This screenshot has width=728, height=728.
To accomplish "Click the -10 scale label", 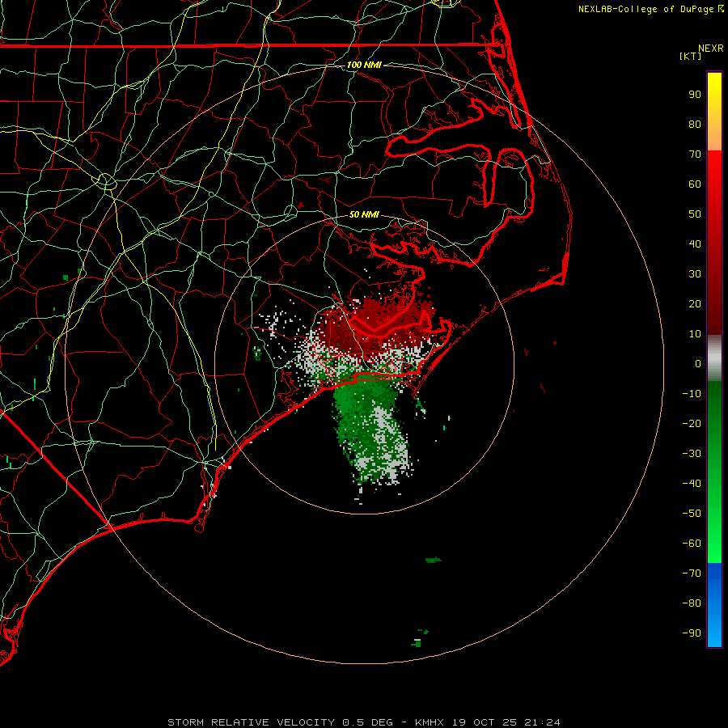I will [692, 394].
